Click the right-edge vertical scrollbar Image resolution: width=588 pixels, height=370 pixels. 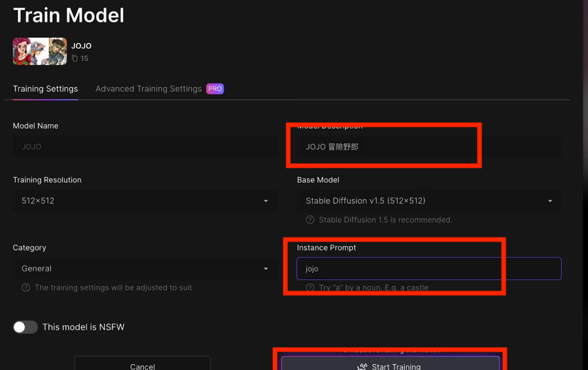[585, 185]
